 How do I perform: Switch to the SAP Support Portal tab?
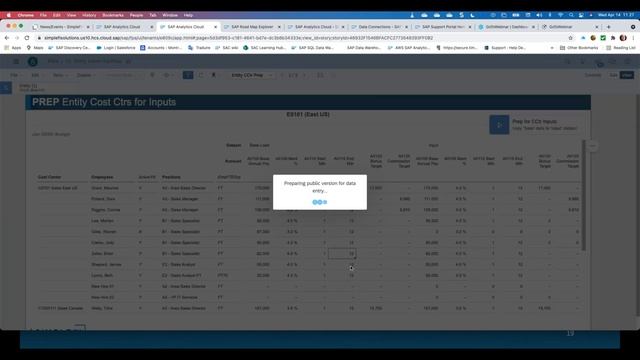point(443,27)
